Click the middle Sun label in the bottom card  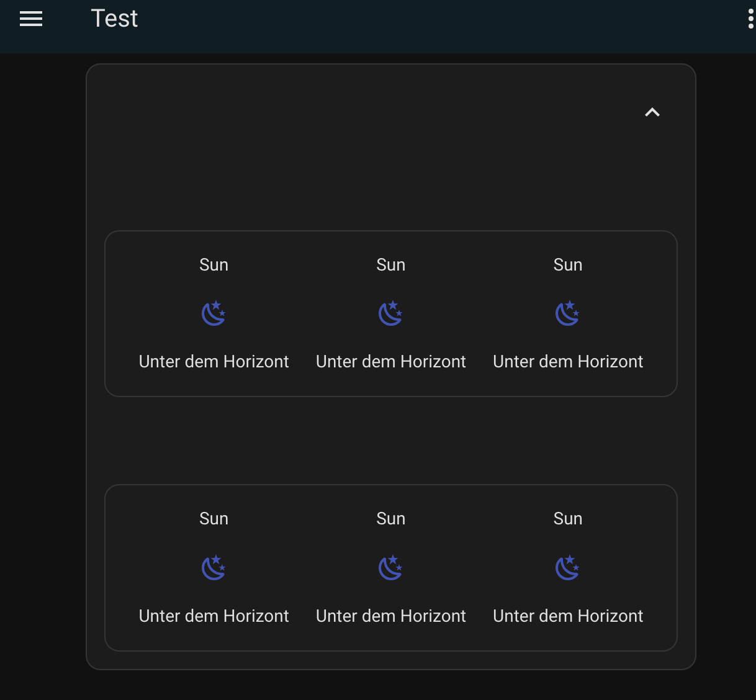point(390,518)
